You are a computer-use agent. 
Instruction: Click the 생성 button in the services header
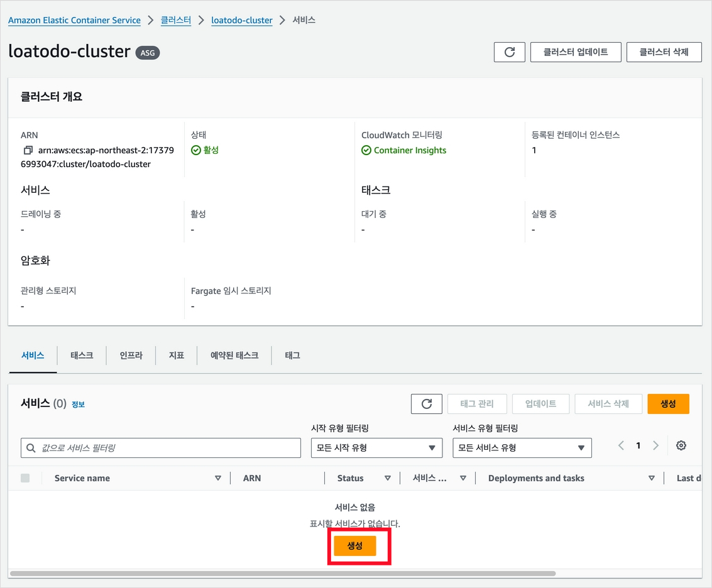click(668, 404)
